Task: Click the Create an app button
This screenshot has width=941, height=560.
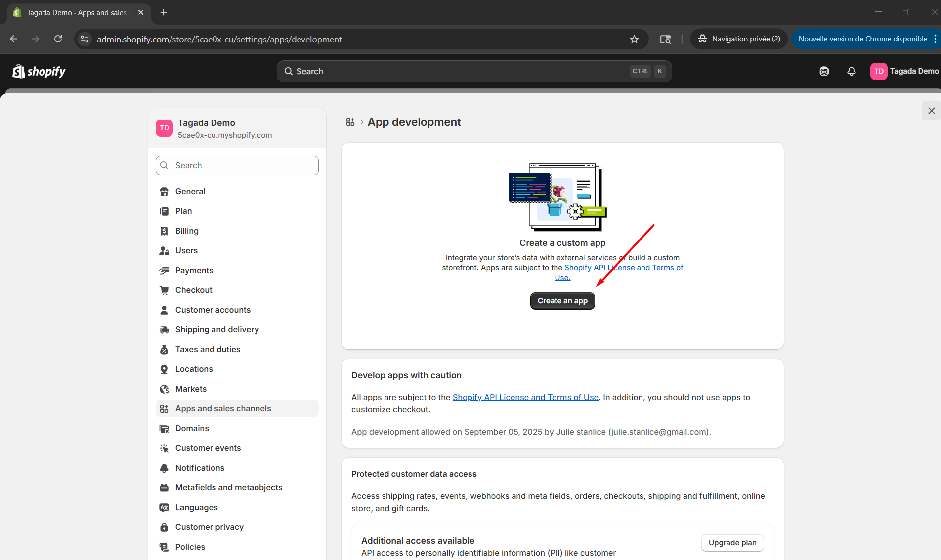Action: [562, 301]
